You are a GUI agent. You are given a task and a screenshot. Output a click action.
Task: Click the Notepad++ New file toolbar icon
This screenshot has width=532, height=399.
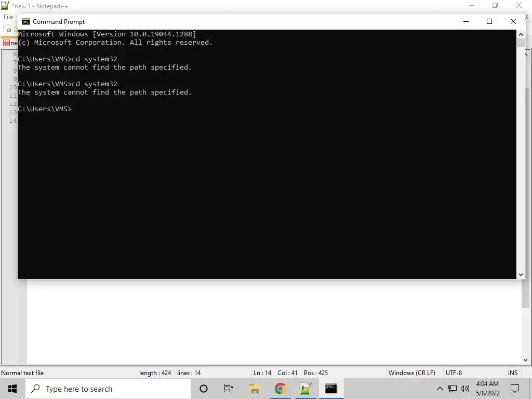7,29
